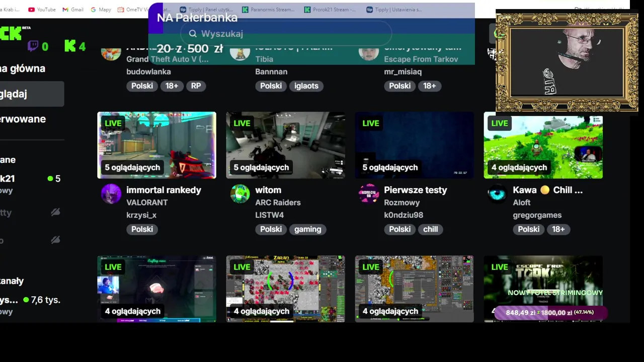Click the iglaots tag
This screenshot has width=644, height=362.
(x=306, y=86)
